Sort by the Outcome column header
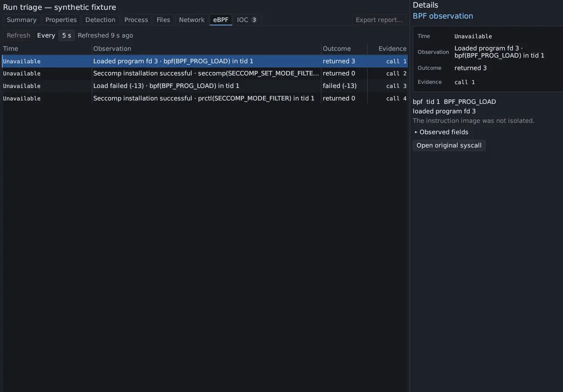 click(344, 49)
